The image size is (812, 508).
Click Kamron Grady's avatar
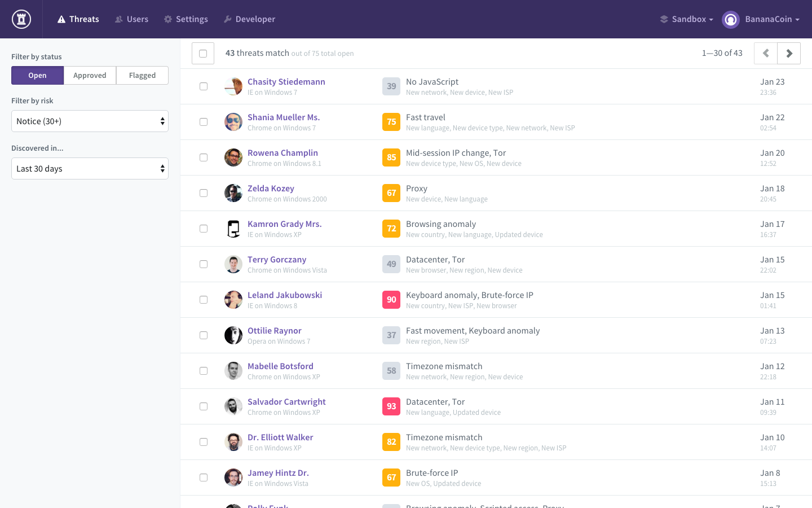233,229
